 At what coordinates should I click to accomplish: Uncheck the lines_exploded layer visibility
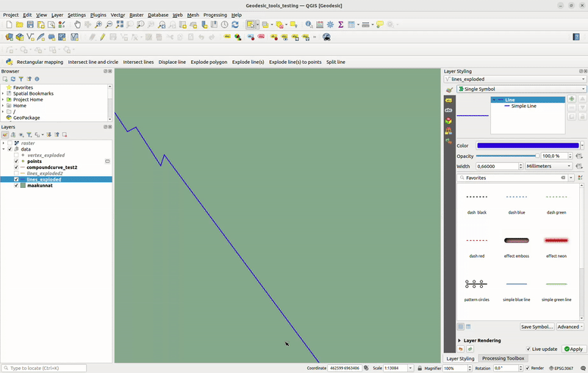pyautogui.click(x=16, y=179)
